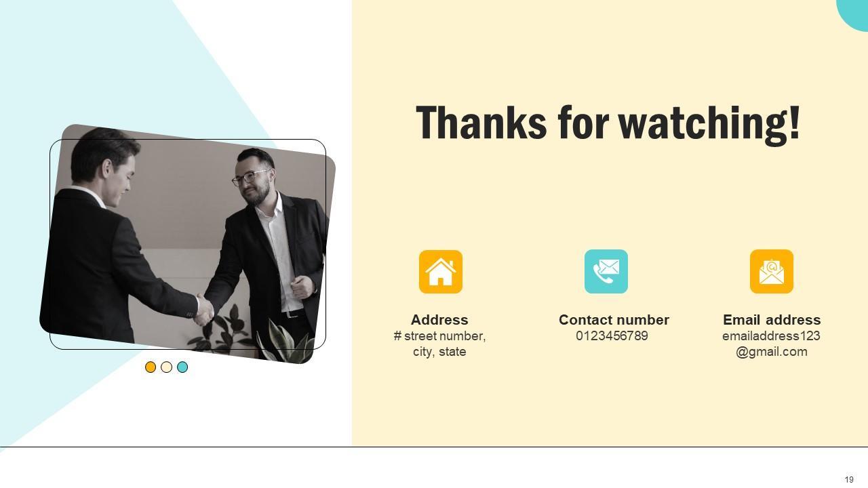Select the Thanks for watching! title
This screenshot has width=868, height=488.
pos(608,123)
